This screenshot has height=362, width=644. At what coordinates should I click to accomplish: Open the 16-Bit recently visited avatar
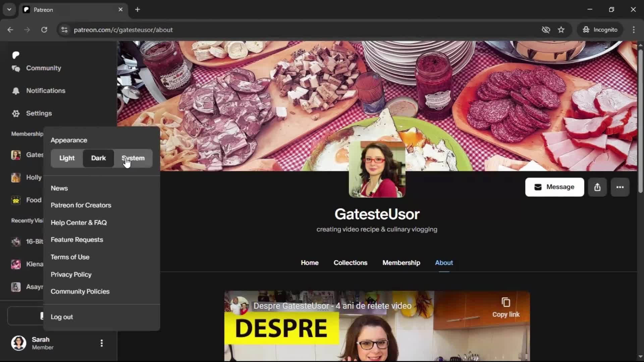coord(16,242)
